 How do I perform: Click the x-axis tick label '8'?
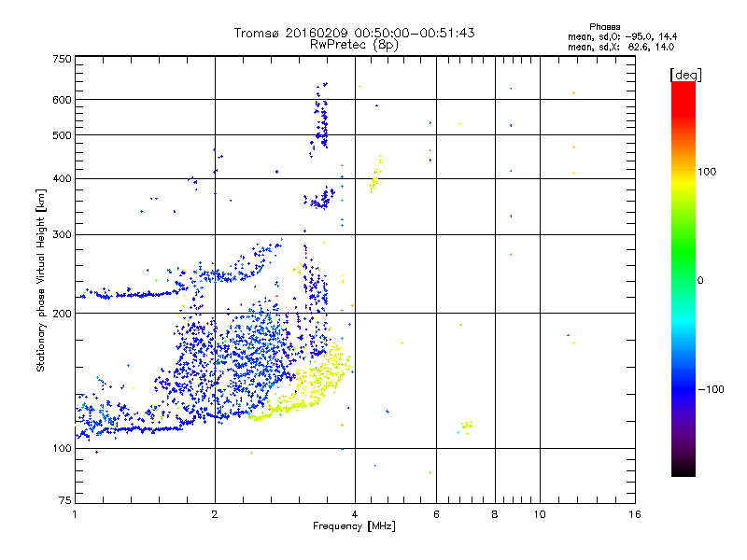point(495,514)
